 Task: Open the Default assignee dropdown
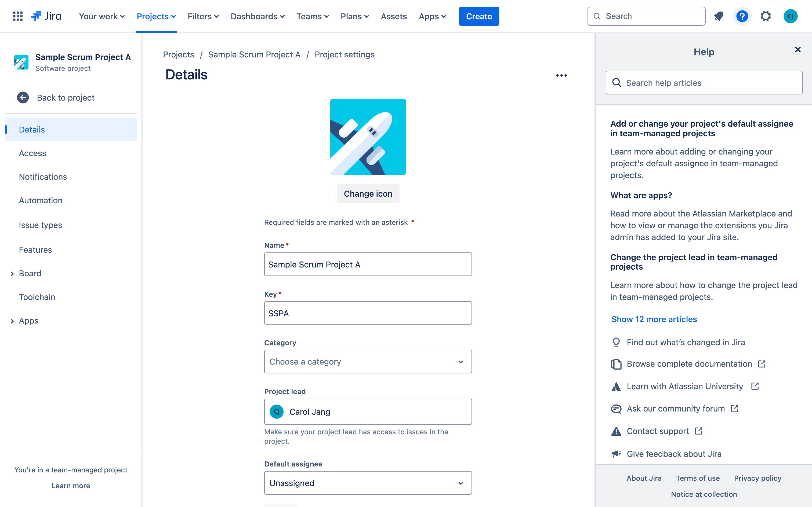point(368,483)
